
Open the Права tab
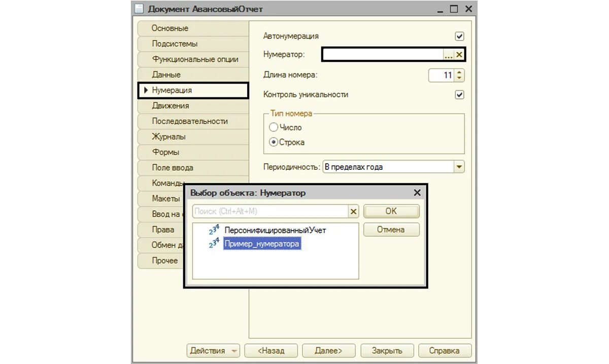click(x=160, y=230)
